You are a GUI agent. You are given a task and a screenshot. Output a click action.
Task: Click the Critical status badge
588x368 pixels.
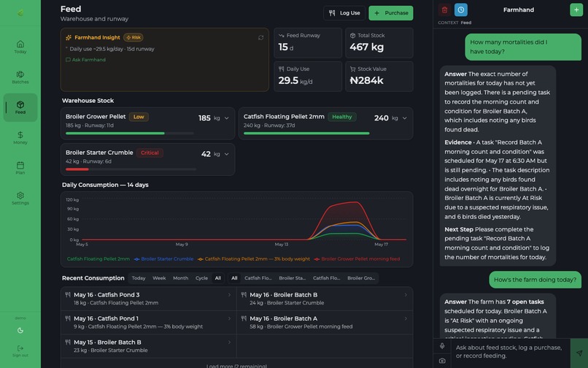150,153
